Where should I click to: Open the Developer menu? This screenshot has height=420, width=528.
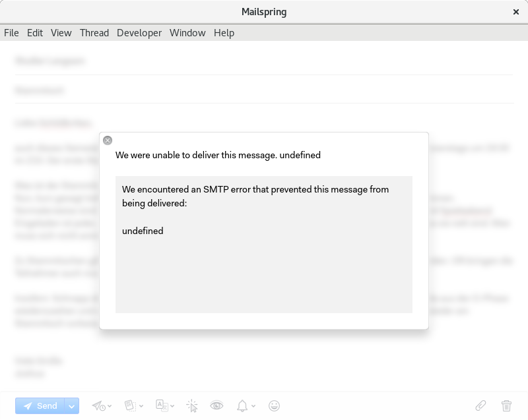[139, 33]
